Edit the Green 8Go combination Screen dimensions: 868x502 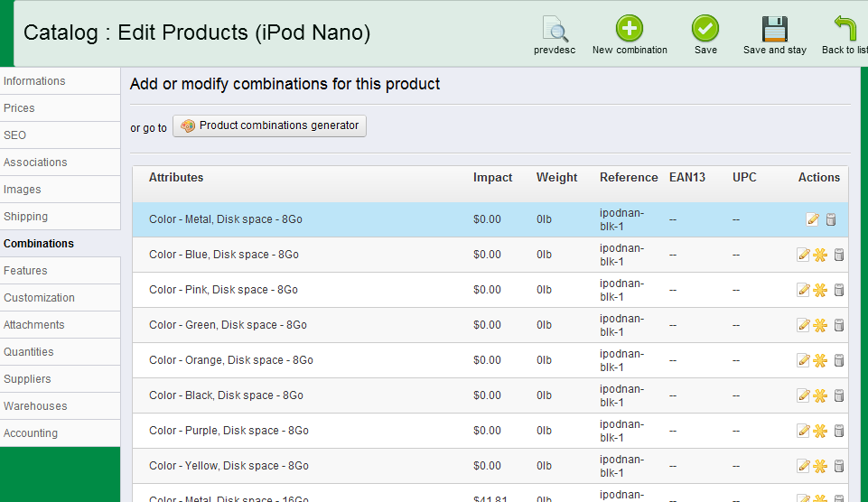(803, 325)
